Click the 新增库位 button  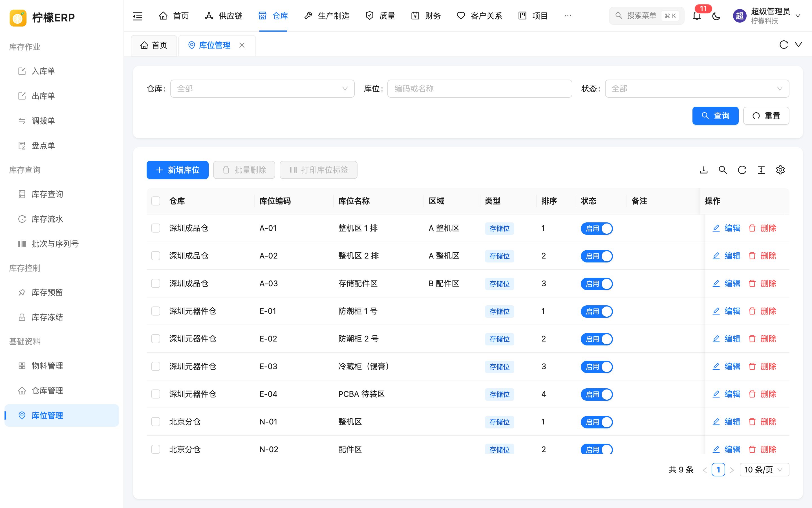178,170
